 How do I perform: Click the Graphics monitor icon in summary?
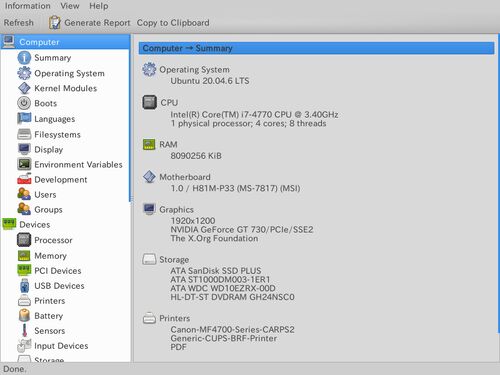pos(149,209)
